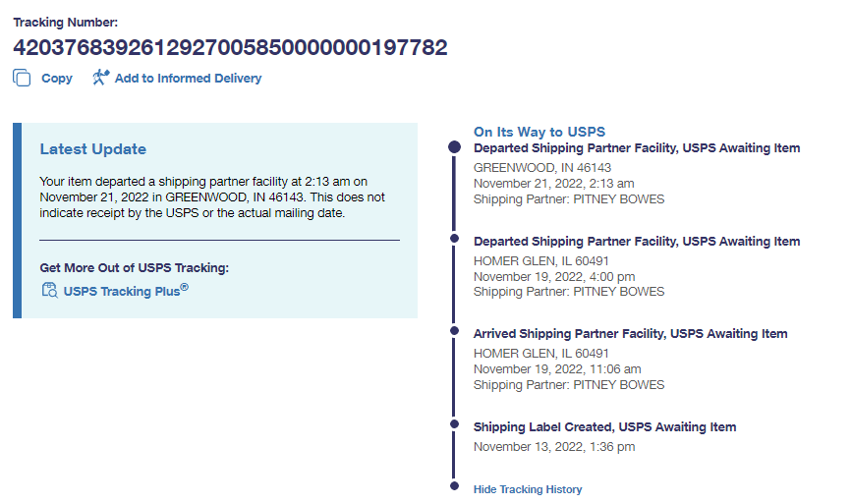Click the Get More Out of USPS Tracking heading
The image size is (851, 504).
click(135, 267)
